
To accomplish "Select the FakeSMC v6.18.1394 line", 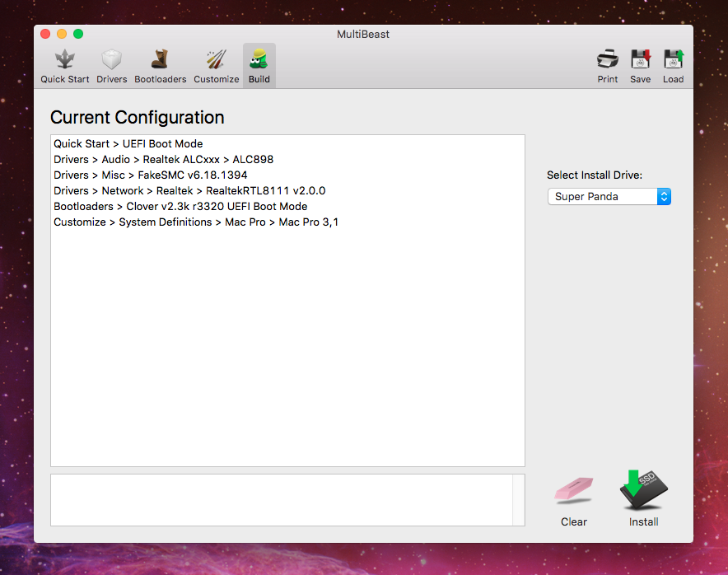I will [287, 175].
